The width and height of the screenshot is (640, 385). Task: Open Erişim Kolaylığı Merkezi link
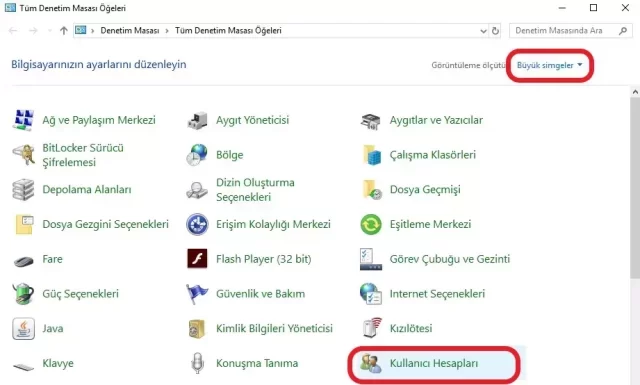pyautogui.click(x=273, y=224)
